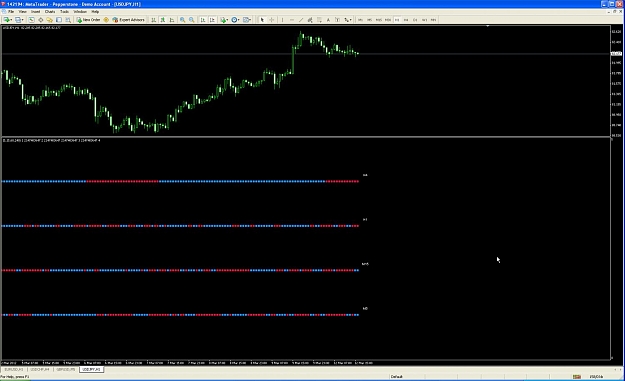Click the New Order button

pos(88,20)
